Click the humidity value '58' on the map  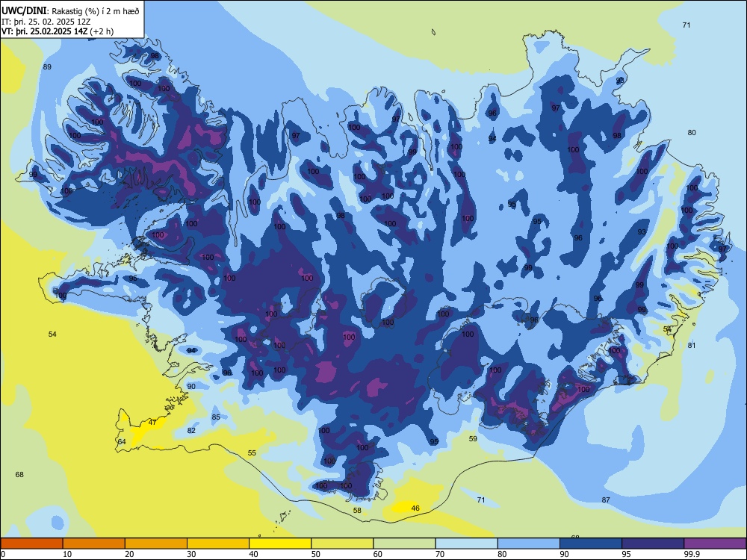357,511
